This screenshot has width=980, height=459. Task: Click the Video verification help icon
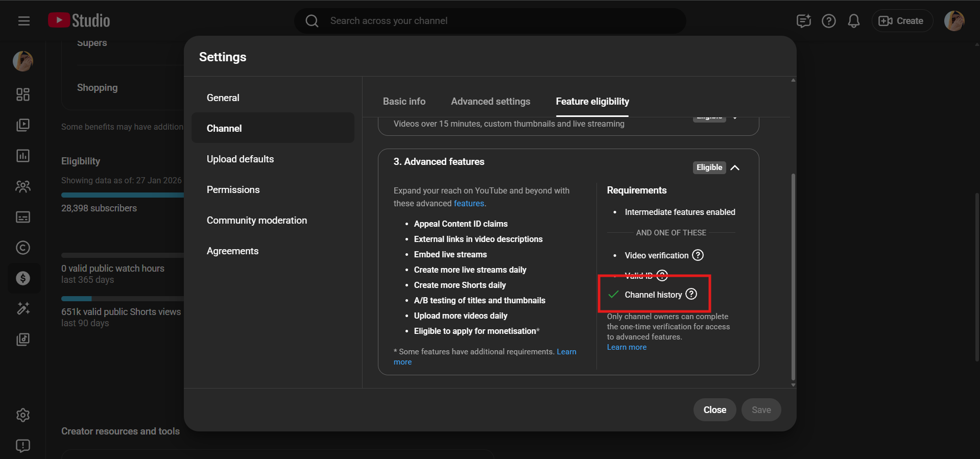pyautogui.click(x=698, y=255)
